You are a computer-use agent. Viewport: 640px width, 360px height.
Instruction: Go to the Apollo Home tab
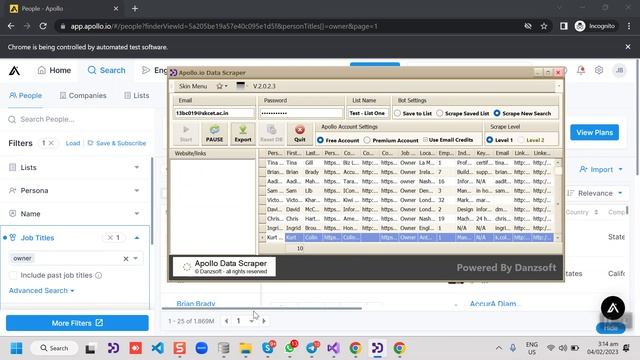[54, 70]
